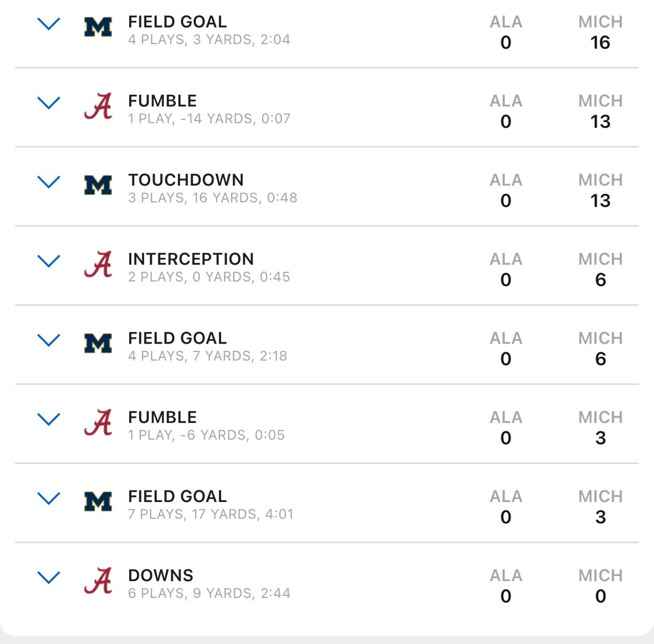Image resolution: width=654 pixels, height=644 pixels.
Task: Open the INTERCEPTION drive title
Action: (191, 259)
